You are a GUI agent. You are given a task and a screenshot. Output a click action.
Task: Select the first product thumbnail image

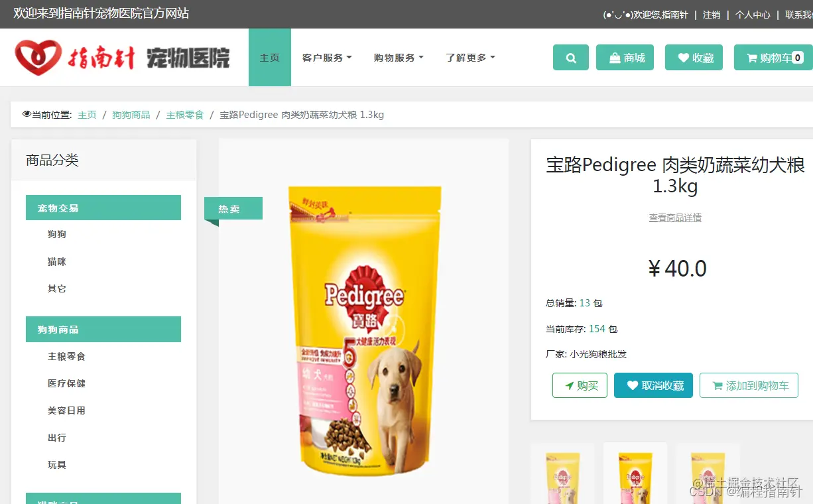pyautogui.click(x=562, y=473)
